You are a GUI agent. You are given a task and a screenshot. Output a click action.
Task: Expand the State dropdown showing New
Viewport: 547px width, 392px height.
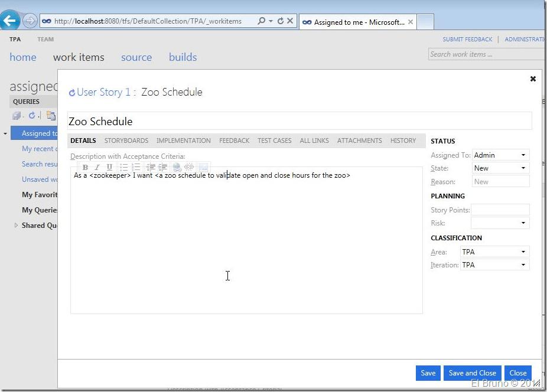coord(523,168)
